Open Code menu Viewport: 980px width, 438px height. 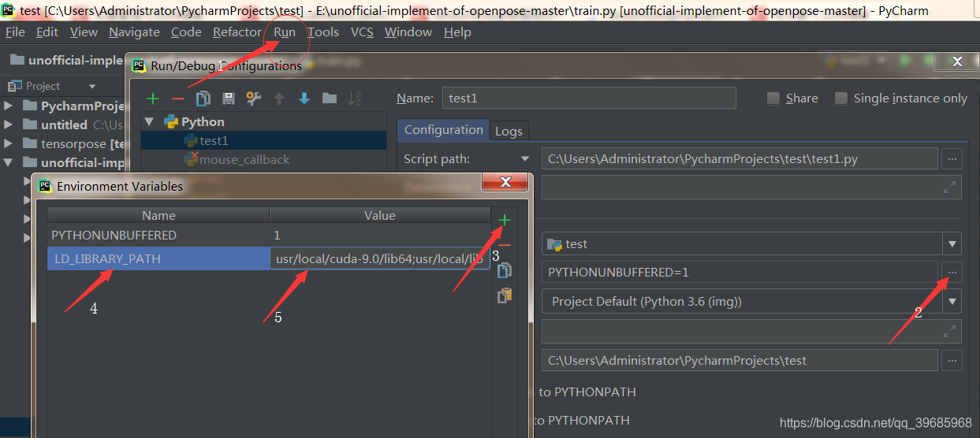tap(186, 32)
